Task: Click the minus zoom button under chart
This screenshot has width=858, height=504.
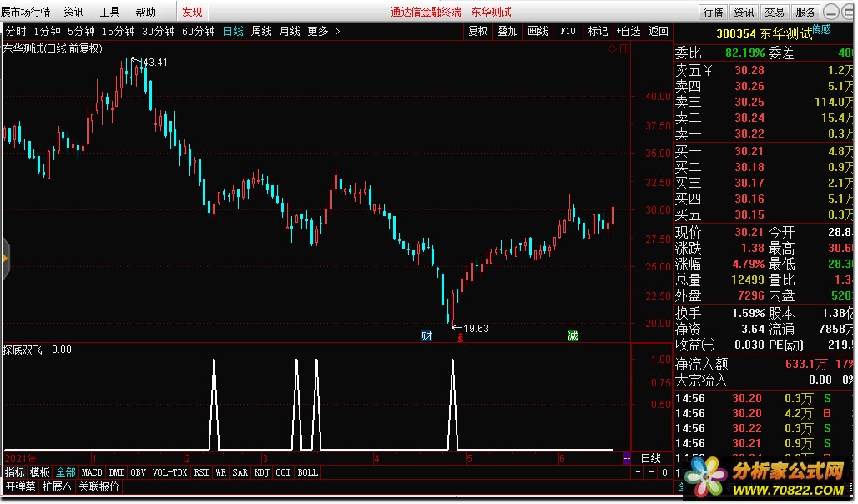Action: [x=651, y=472]
